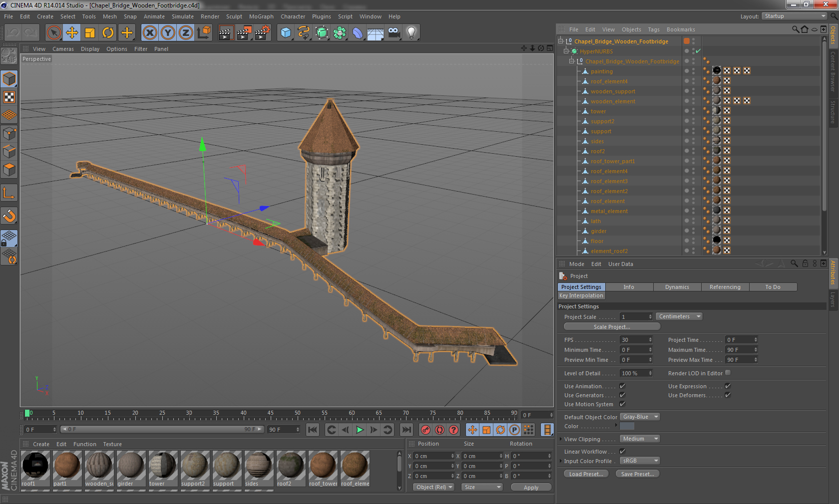Image resolution: width=839 pixels, height=504 pixels.
Task: Open the Spline tools icon
Action: 304,33
